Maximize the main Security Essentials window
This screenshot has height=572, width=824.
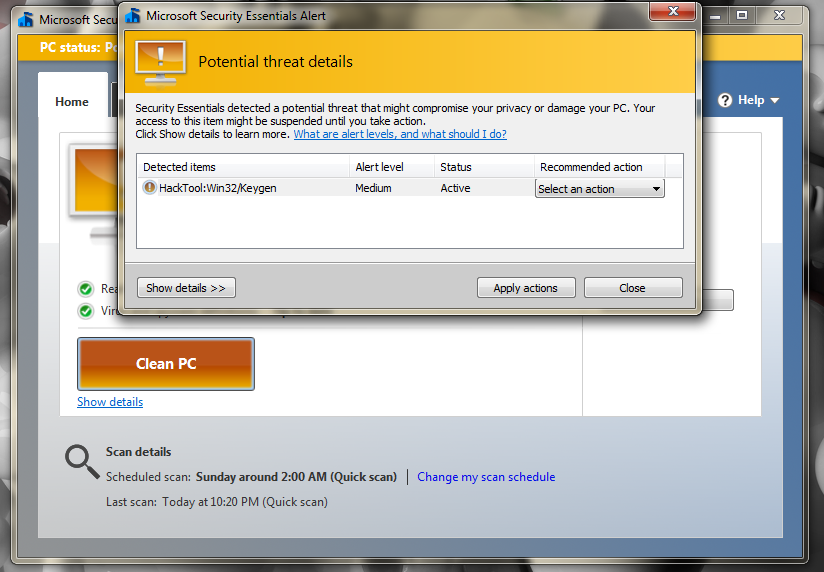[x=741, y=15]
